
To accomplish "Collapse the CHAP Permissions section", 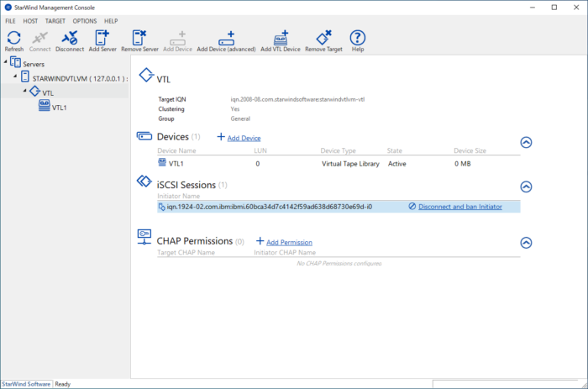I will tap(526, 243).
